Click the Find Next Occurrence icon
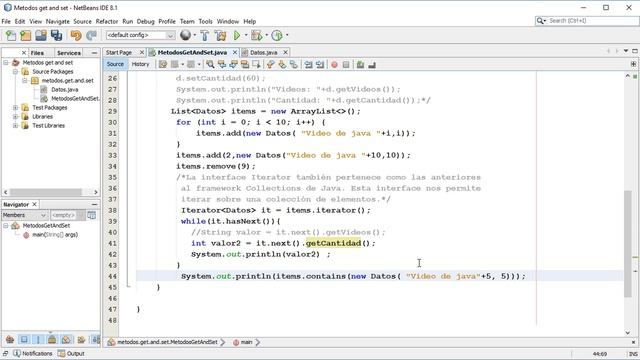Image resolution: width=640 pixels, height=360 pixels. pyautogui.click(x=233, y=64)
